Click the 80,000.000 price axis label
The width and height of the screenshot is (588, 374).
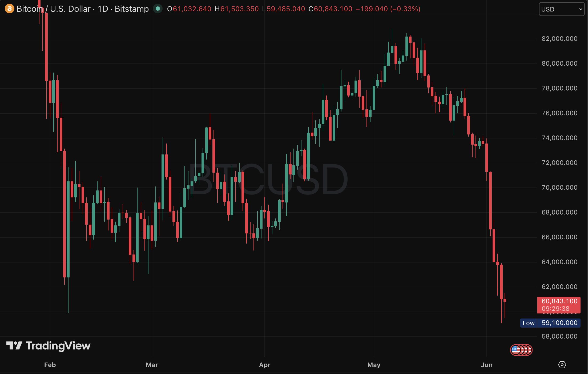pos(559,63)
